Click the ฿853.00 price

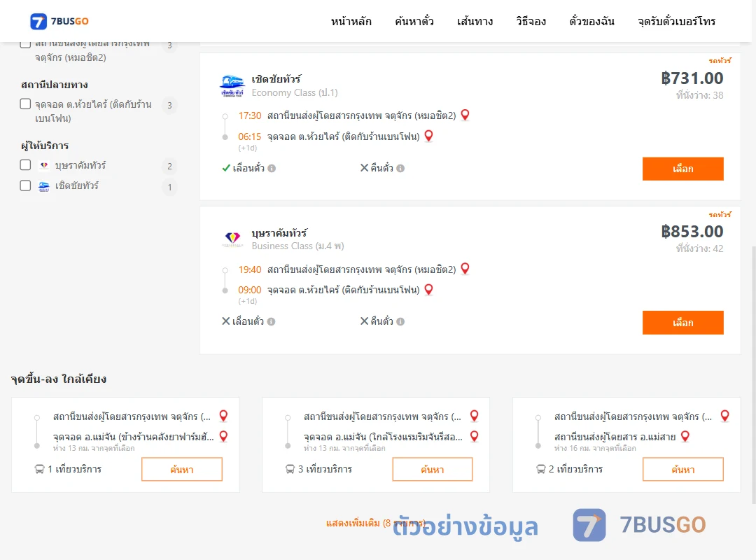[692, 232]
